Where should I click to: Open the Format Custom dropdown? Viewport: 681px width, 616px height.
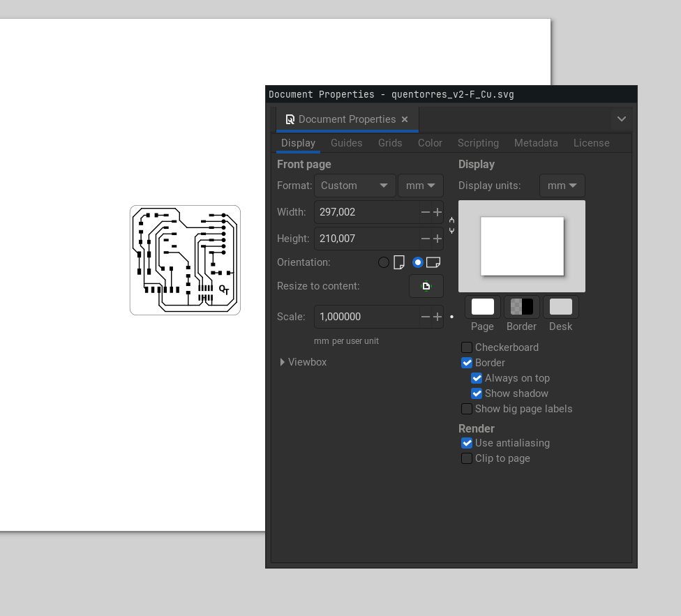tap(355, 186)
